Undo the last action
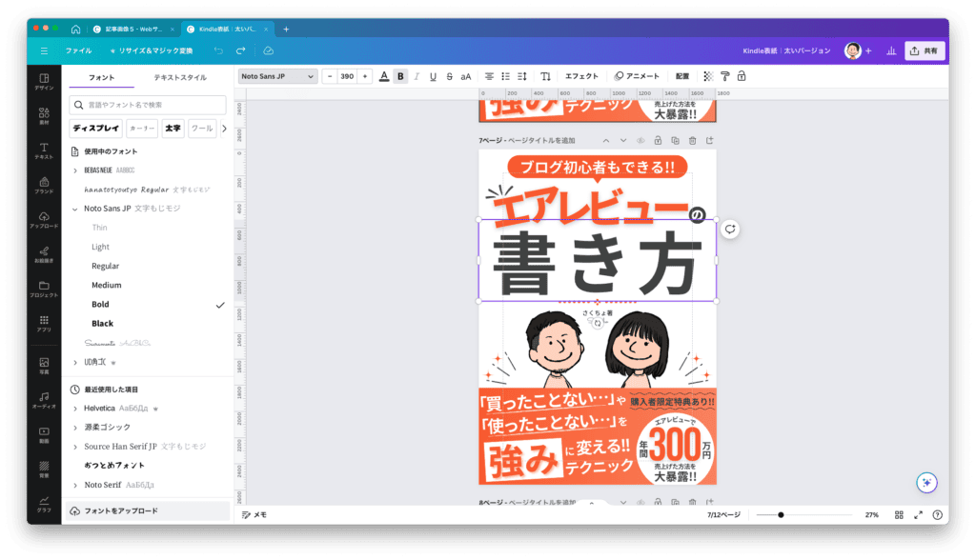976x560 pixels. tap(218, 50)
